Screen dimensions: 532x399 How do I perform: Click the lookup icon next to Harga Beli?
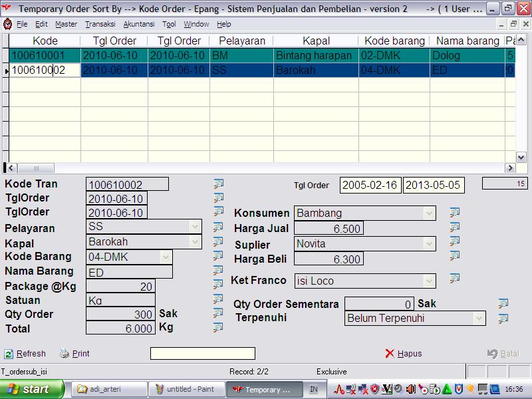[455, 256]
